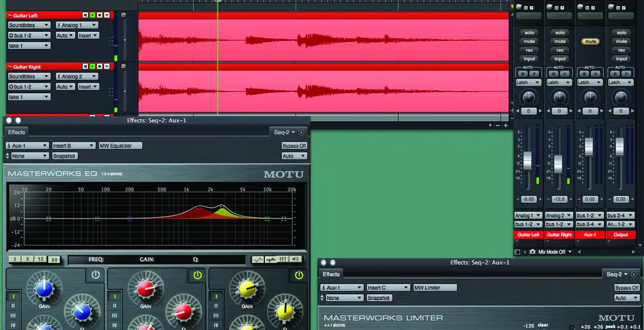Select the Effects tab in the EQ window
The image size is (644, 330).
coord(16,133)
